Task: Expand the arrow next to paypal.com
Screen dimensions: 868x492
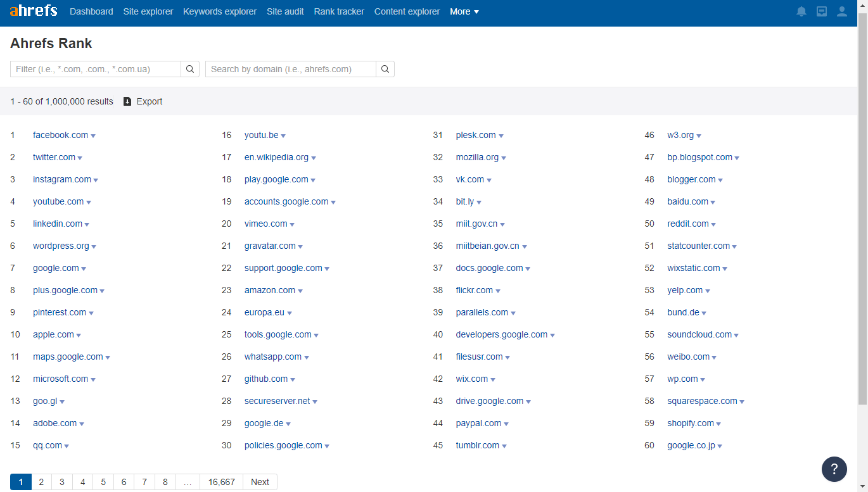Action: 506,424
